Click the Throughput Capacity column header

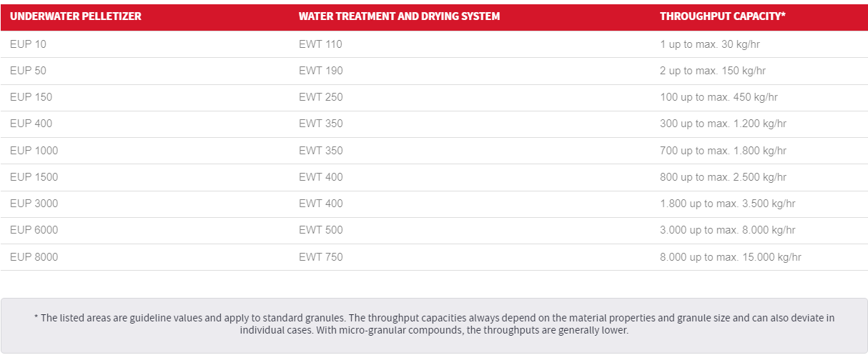[723, 16]
